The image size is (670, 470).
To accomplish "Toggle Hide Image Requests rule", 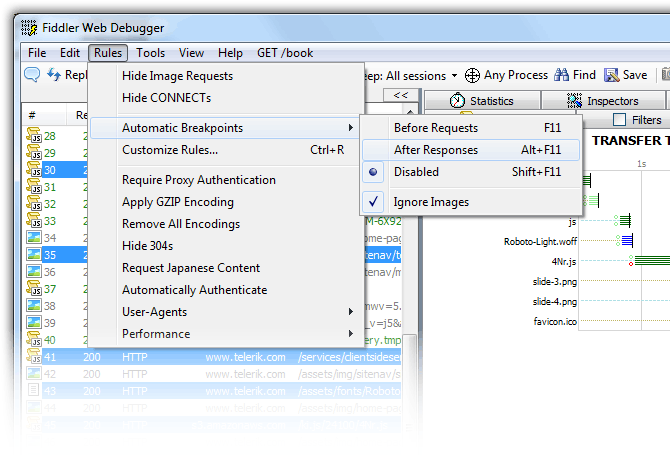I will (x=226, y=76).
